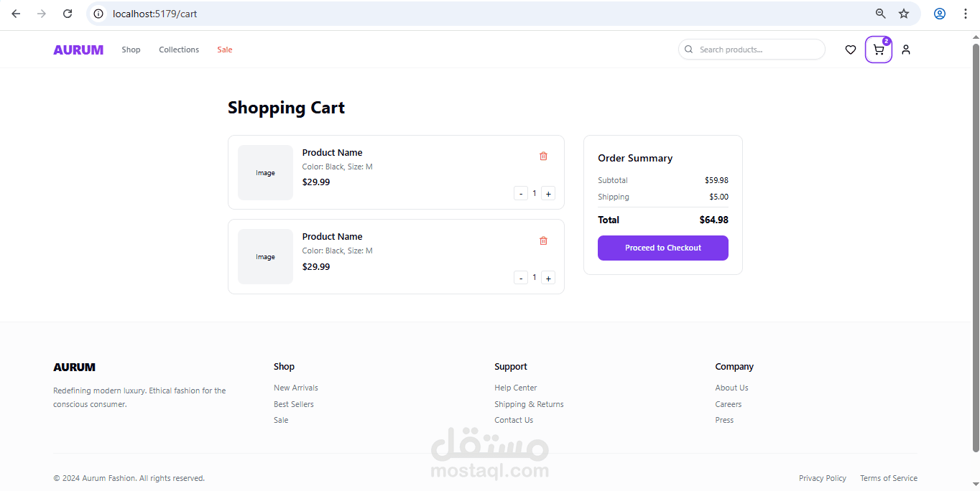Bookmark this page with the star icon
This screenshot has width=980, height=491.
tap(904, 14)
